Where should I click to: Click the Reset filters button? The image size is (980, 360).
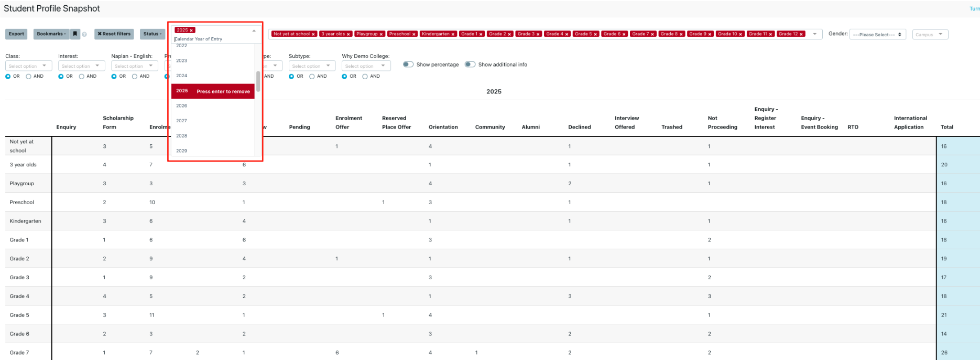(x=114, y=34)
